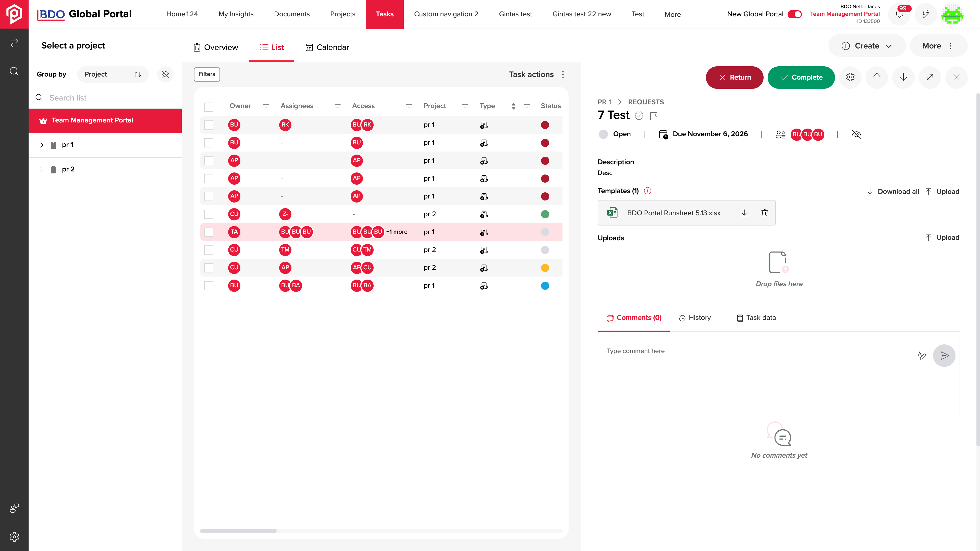
Task: Click the task settings gear icon
Action: 850,77
